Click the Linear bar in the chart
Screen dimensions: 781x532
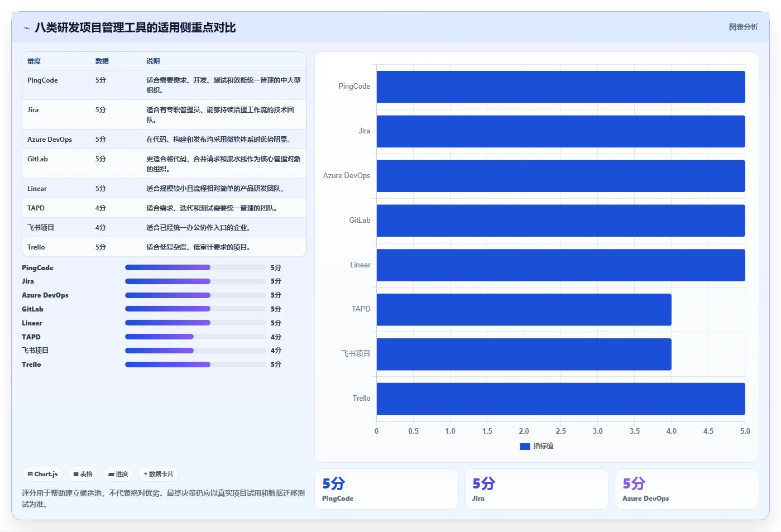pyautogui.click(x=560, y=265)
